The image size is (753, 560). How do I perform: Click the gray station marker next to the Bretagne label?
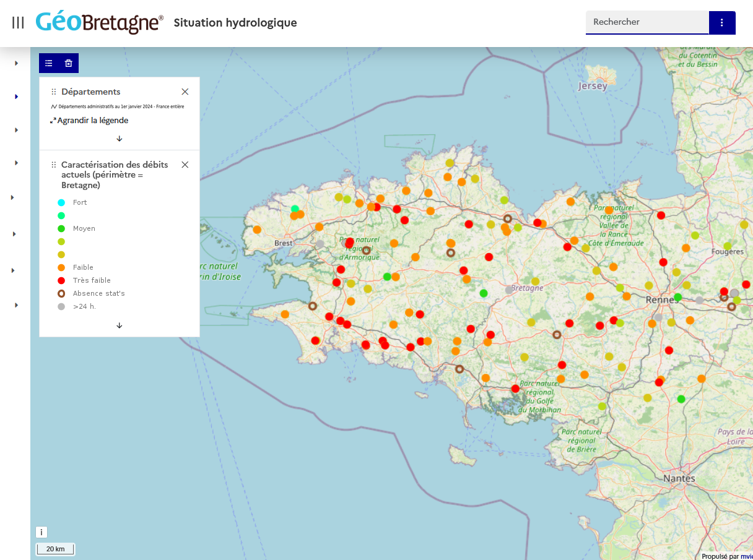(x=509, y=290)
